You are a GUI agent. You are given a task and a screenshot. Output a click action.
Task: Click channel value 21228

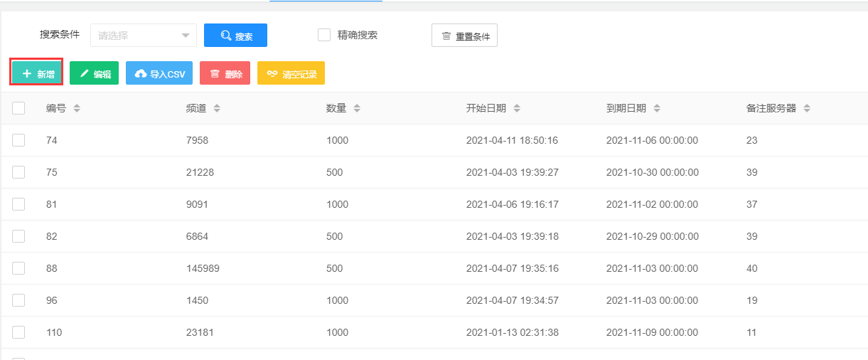tap(200, 172)
